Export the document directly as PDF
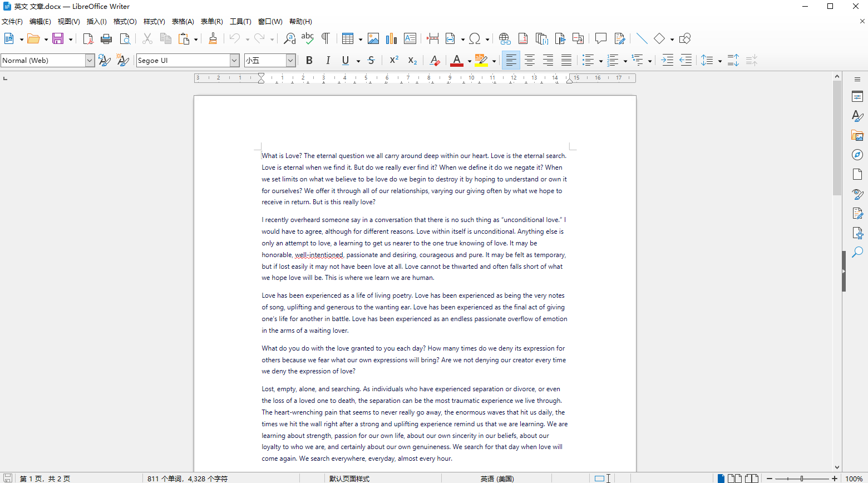Viewport: 868px width, 483px height. point(88,38)
